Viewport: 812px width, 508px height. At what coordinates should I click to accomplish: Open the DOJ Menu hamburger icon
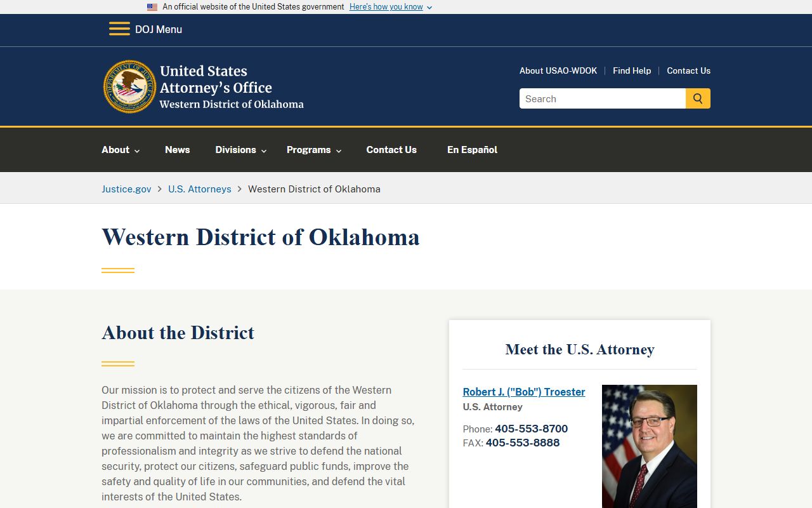click(x=119, y=29)
